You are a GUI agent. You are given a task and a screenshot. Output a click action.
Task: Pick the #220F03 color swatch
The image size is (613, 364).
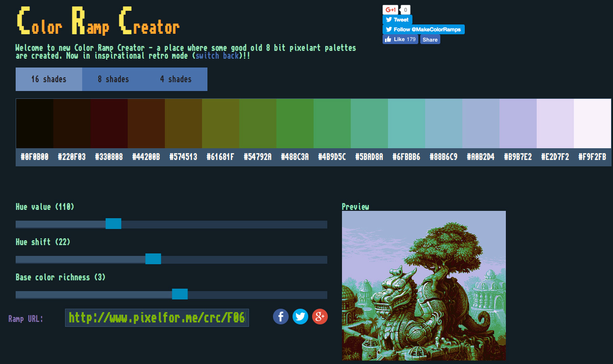click(72, 123)
